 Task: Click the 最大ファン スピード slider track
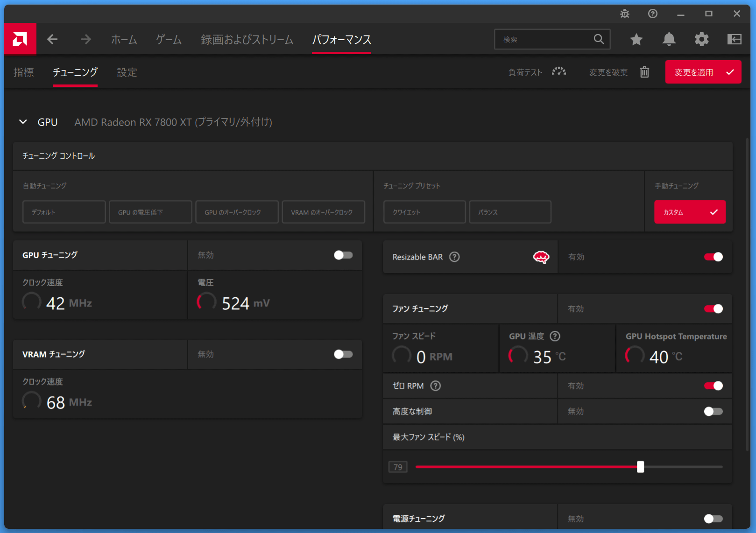(569, 467)
